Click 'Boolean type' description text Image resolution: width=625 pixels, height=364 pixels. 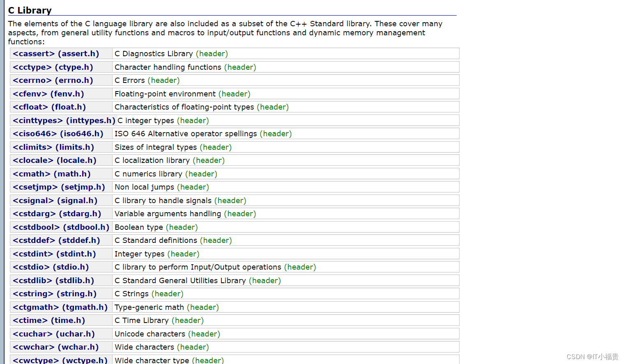[x=139, y=227]
